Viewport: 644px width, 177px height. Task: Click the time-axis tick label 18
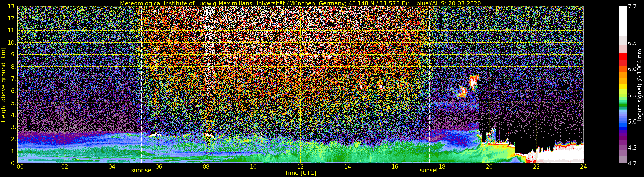pyautogui.click(x=442, y=167)
